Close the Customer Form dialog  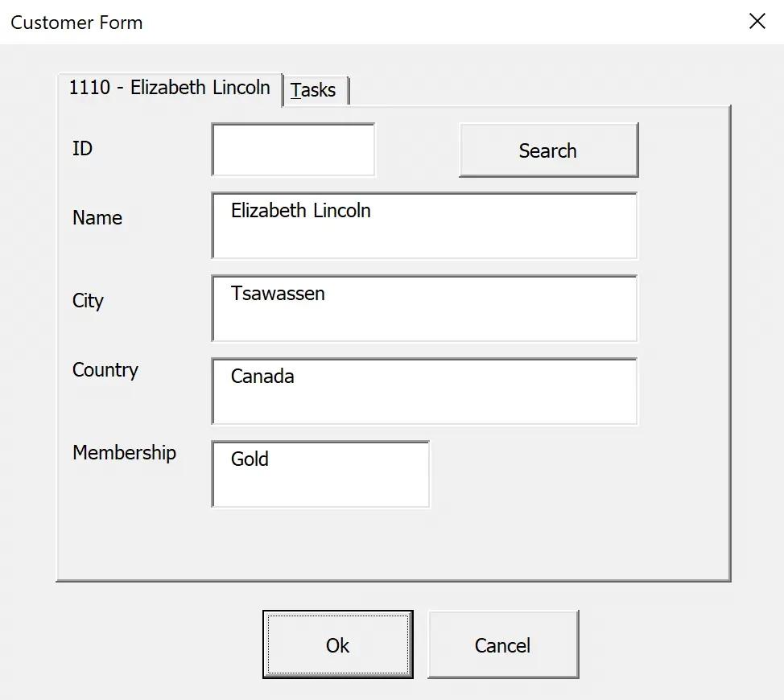pos(757,22)
